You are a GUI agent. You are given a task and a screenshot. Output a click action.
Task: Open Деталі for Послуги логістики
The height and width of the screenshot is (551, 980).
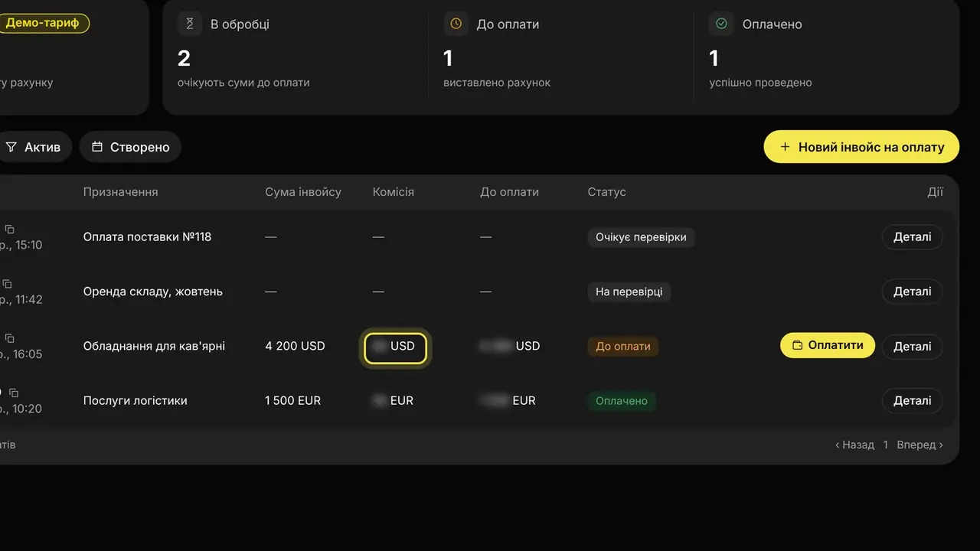(x=913, y=400)
